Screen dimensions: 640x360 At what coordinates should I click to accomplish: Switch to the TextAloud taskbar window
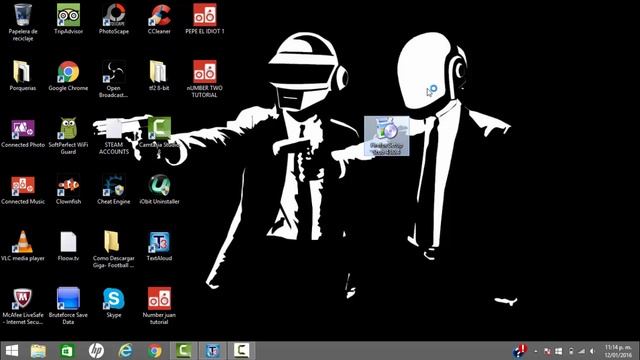click(212, 351)
